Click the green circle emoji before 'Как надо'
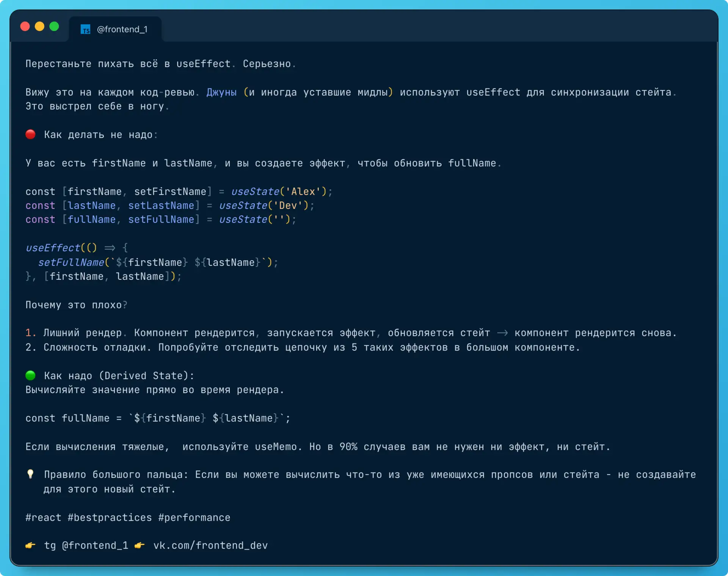Screen dimensions: 728x576 [x=30, y=375]
